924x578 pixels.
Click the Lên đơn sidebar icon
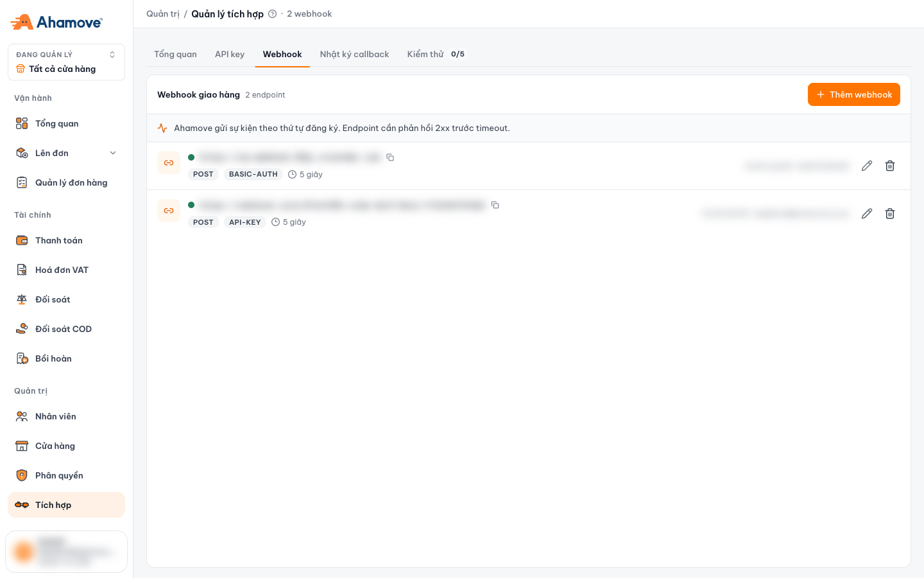tap(22, 153)
